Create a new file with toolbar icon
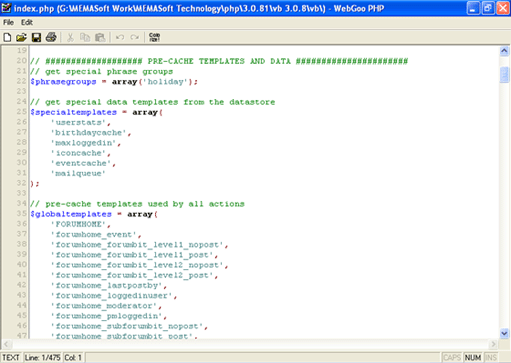The width and height of the screenshot is (511, 363). click(x=7, y=37)
